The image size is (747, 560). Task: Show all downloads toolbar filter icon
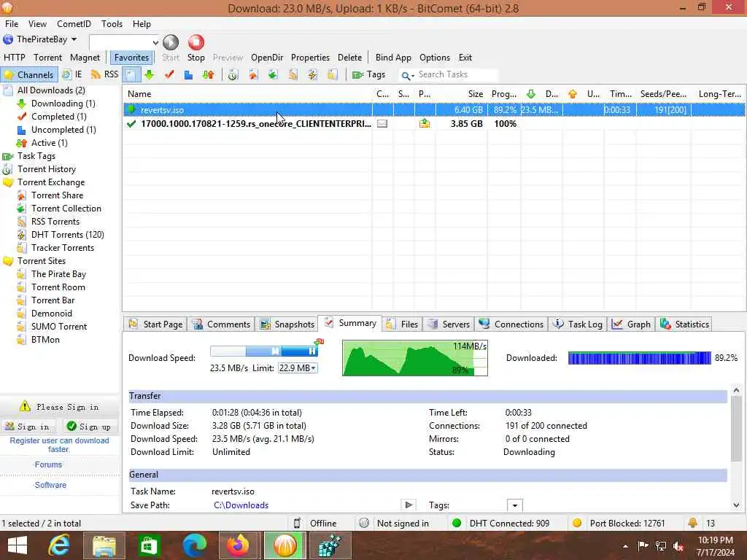[x=131, y=74]
